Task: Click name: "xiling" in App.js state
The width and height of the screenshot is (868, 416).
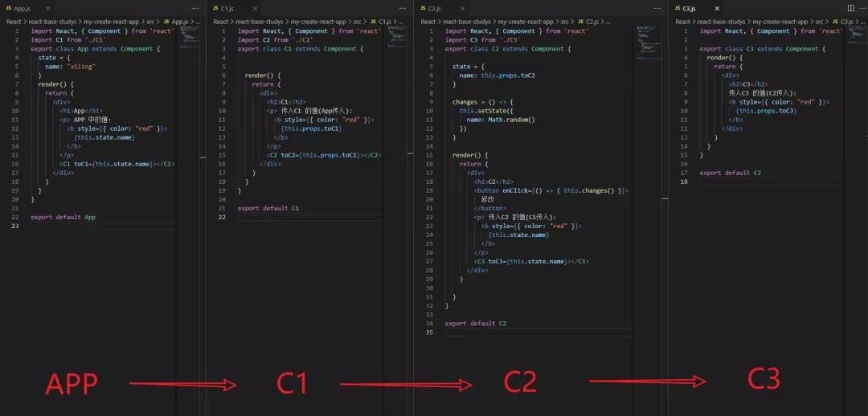Action: pyautogui.click(x=70, y=67)
